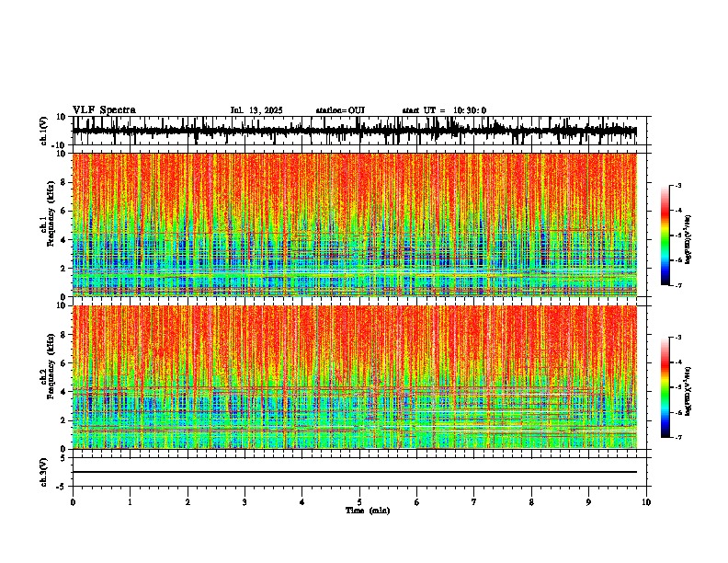This screenshot has height=563, width=728.
Task: Click the '10' tick on the Time axis
Action: pyautogui.click(x=646, y=502)
